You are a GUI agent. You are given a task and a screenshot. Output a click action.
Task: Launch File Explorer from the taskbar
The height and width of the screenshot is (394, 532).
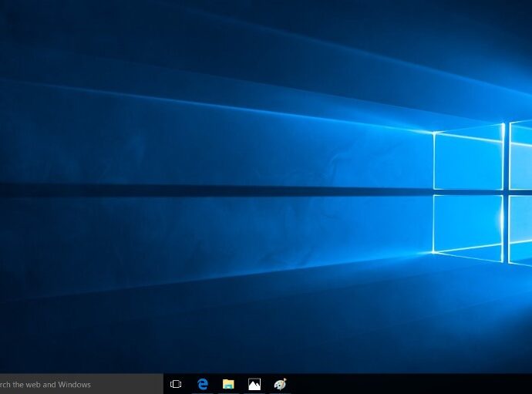[228, 384]
